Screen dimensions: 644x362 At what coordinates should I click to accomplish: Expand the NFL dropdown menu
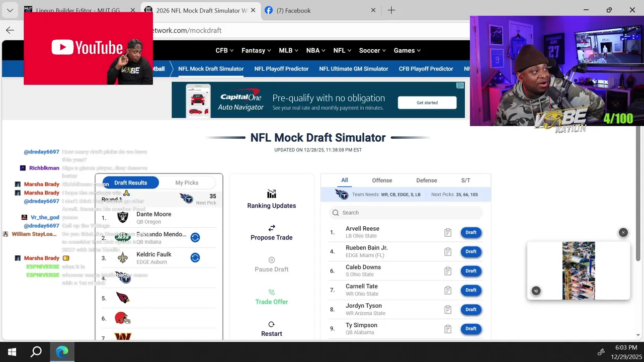coord(343,50)
